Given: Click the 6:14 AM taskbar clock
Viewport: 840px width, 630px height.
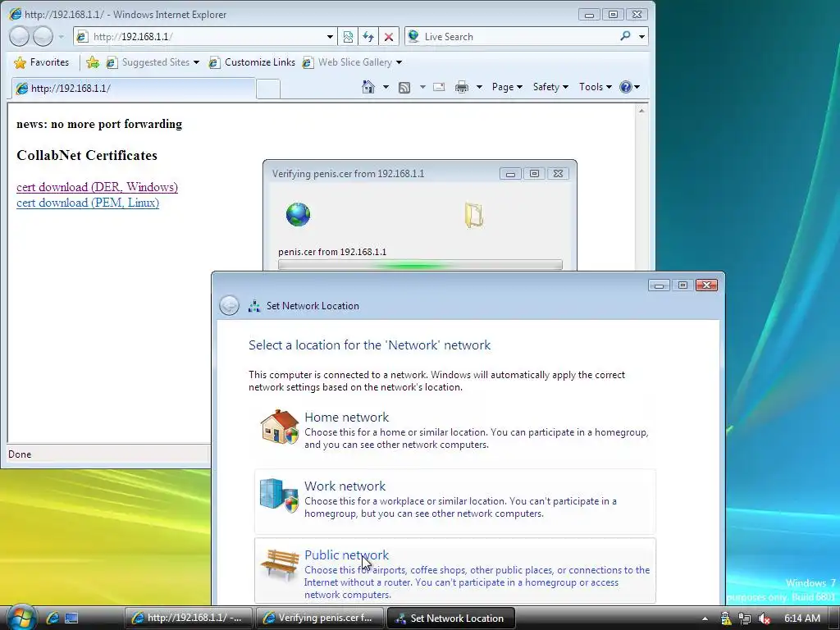Looking at the screenshot, I should coord(802,619).
